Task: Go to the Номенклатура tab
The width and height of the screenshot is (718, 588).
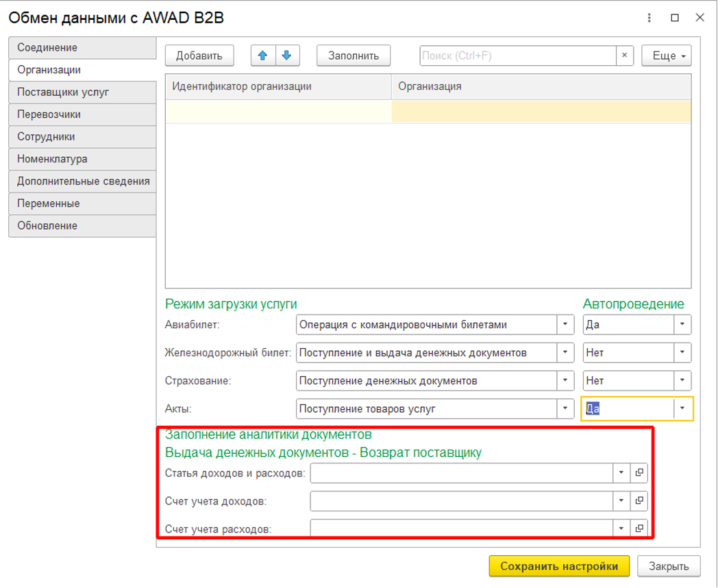Action: click(x=82, y=159)
